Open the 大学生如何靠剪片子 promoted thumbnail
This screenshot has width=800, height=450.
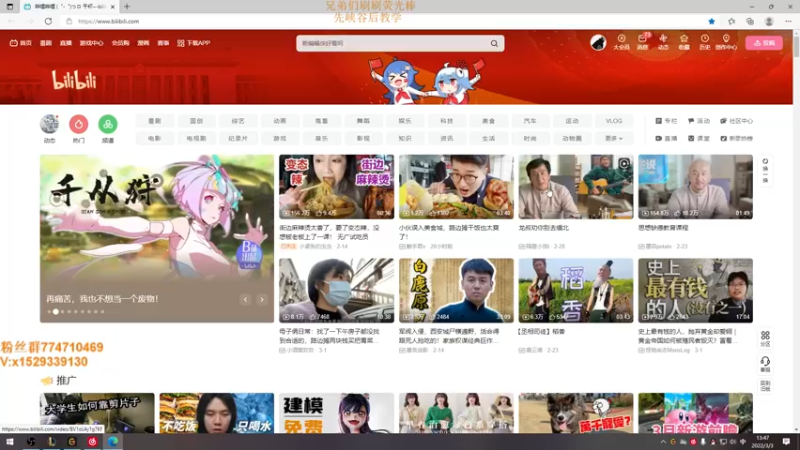pyautogui.click(x=97, y=413)
